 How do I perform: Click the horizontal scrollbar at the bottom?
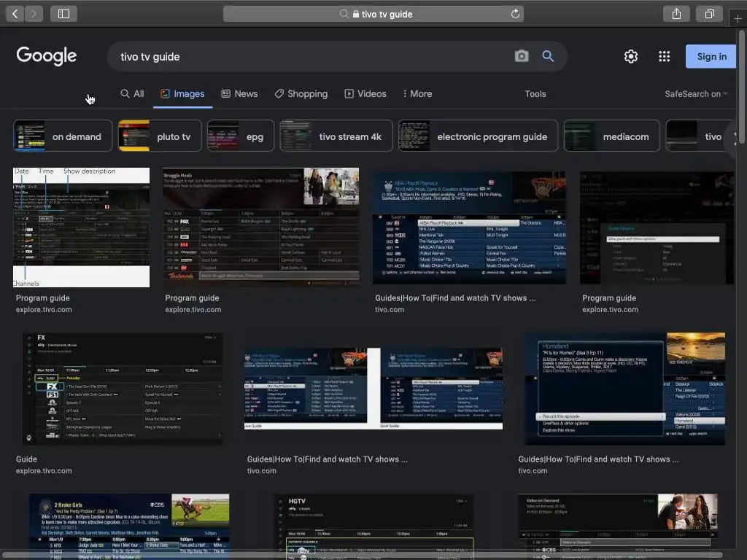point(362,556)
